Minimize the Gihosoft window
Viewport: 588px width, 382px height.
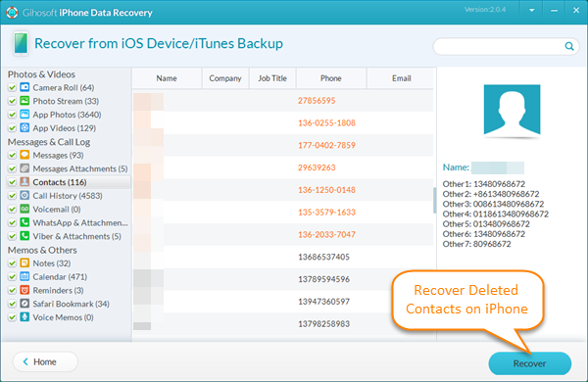[554, 11]
